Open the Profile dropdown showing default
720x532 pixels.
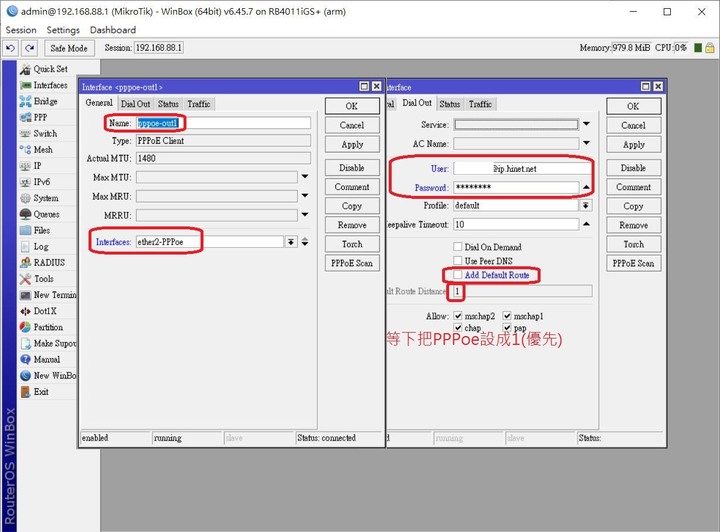pos(586,206)
